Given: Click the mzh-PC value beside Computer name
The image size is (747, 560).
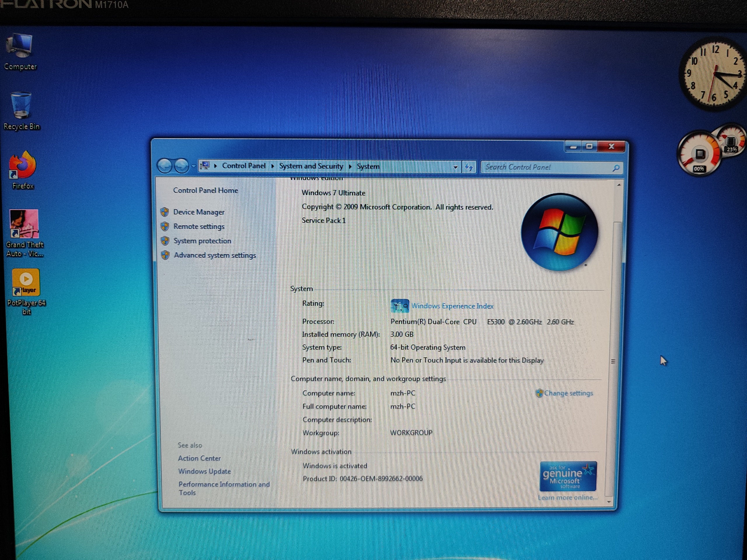Looking at the screenshot, I should pos(403,393).
